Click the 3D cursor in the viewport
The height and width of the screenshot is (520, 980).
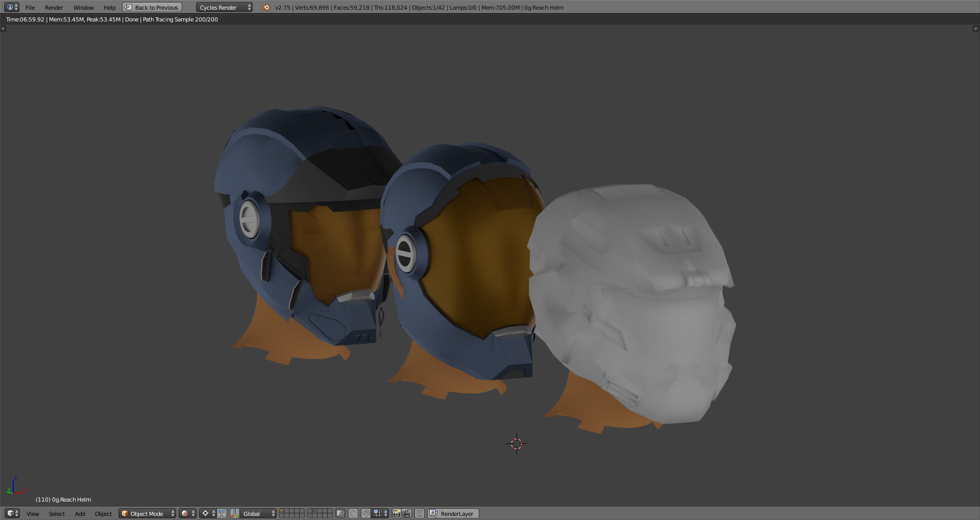point(517,443)
